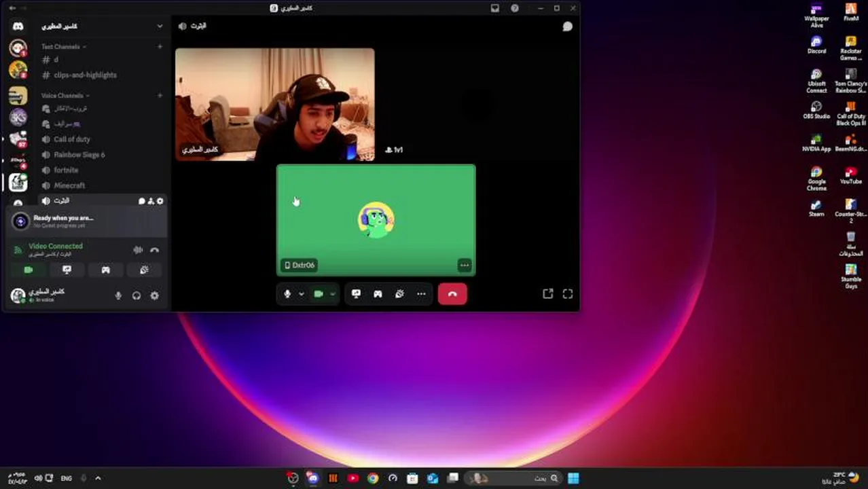868x489 pixels.
Task: Create invite for the active voice channel
Action: click(x=151, y=201)
